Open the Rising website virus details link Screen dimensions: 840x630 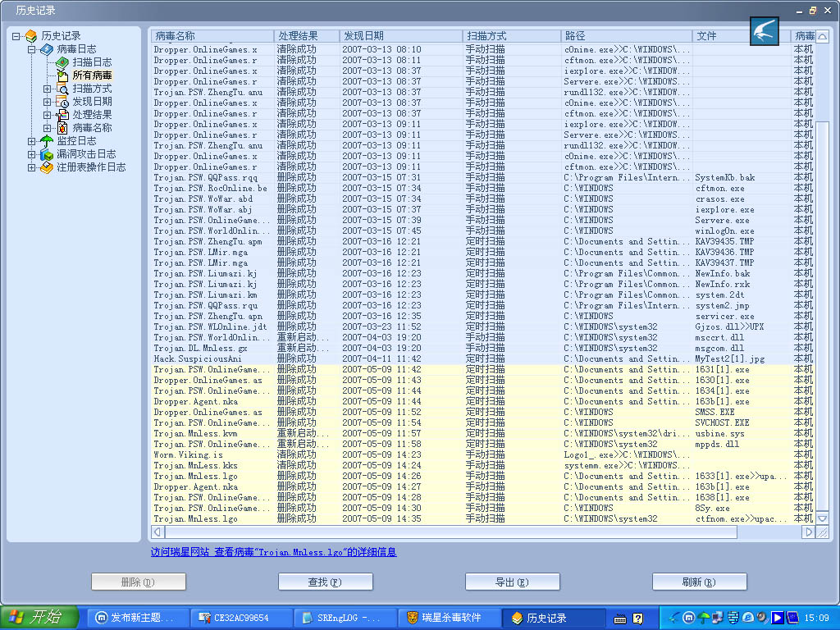click(273, 552)
